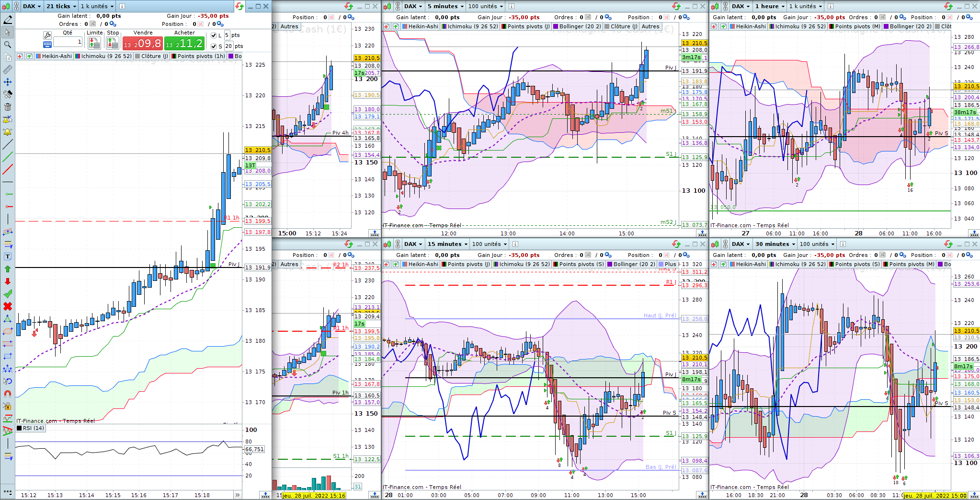Jump to latest data in 5 minutes chart

702,233
